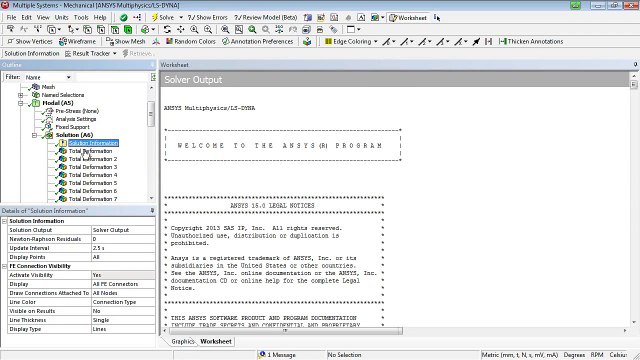
Task: Click the Solution Information toolbar button
Action: tap(32, 53)
